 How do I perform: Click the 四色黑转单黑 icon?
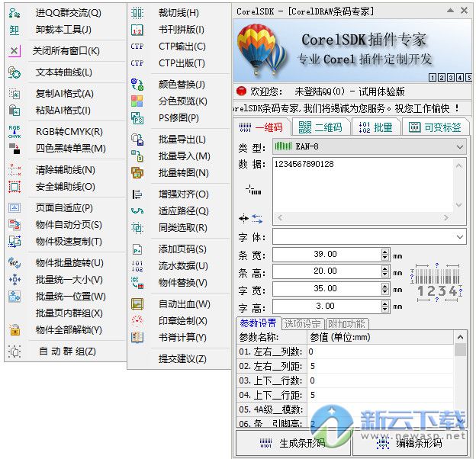pos(14,149)
